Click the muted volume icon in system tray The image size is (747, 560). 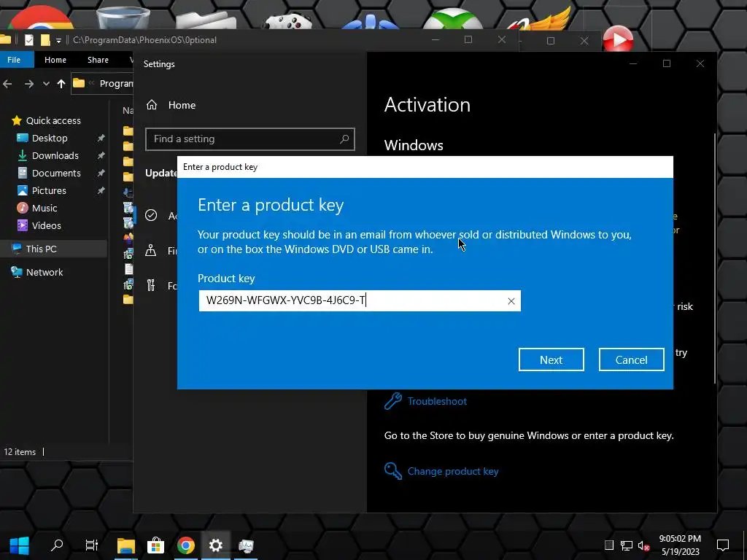[x=643, y=545]
